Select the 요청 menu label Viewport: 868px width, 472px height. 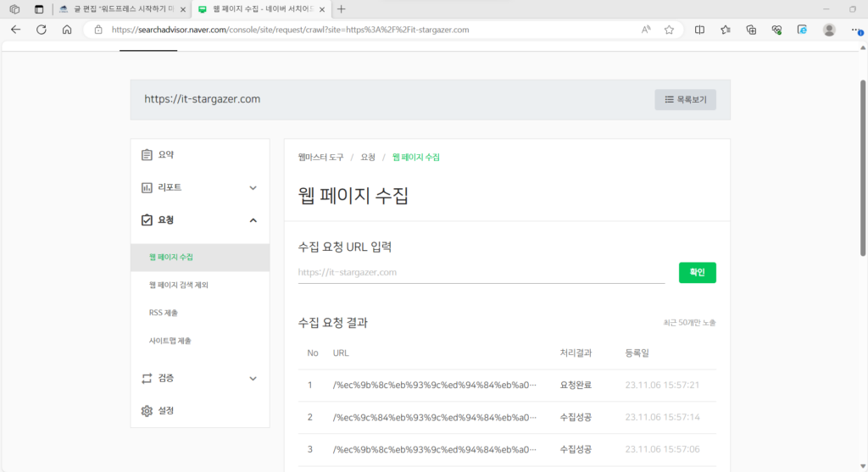(166, 220)
